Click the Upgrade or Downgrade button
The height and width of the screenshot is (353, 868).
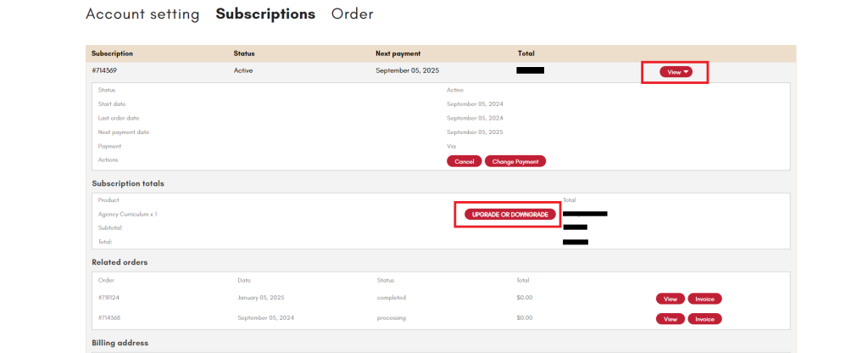click(509, 215)
